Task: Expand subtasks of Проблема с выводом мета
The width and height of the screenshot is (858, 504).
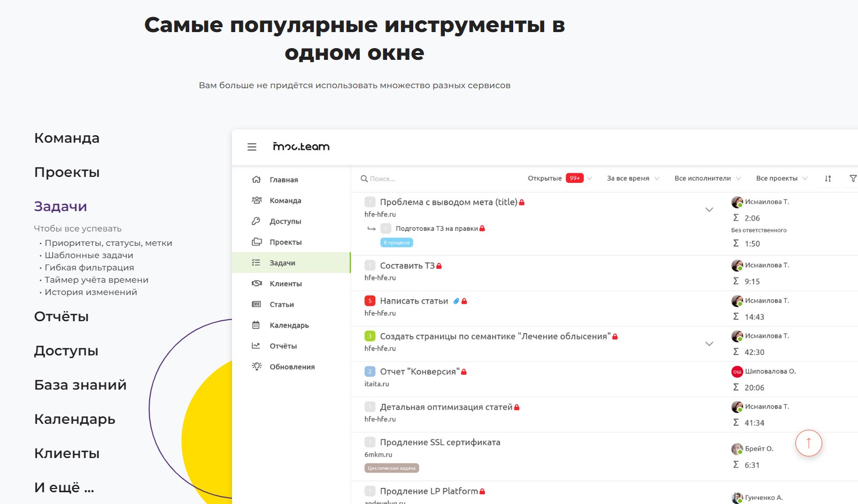Action: pyautogui.click(x=709, y=210)
